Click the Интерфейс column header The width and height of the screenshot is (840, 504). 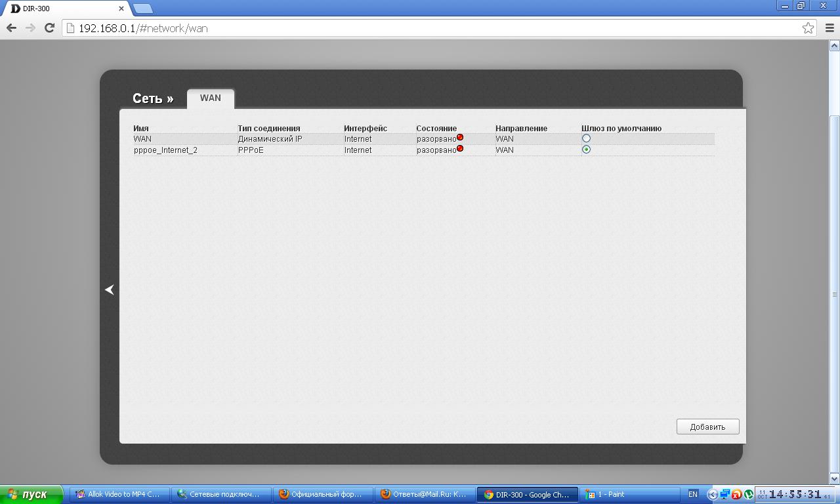pyautogui.click(x=366, y=129)
